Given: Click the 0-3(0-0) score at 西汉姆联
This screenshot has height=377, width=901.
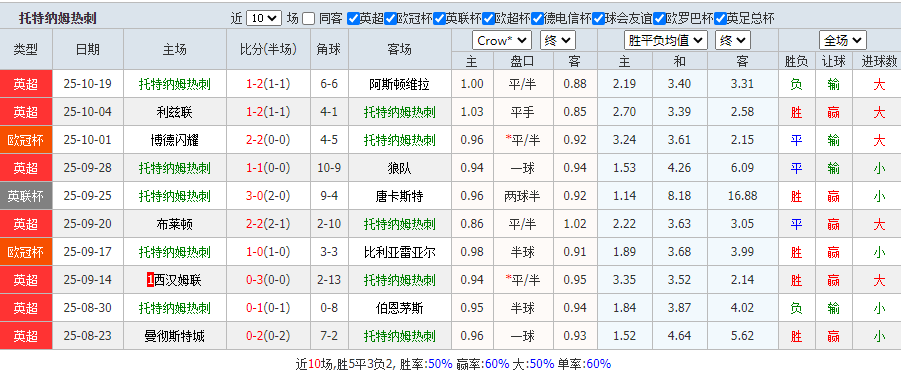Looking at the screenshot, I should click(x=268, y=280).
